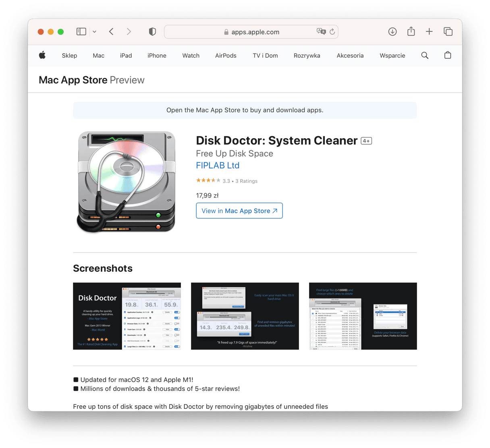The image size is (490, 448).
Task: Open the privacy report shield icon
Action: pyautogui.click(x=152, y=32)
